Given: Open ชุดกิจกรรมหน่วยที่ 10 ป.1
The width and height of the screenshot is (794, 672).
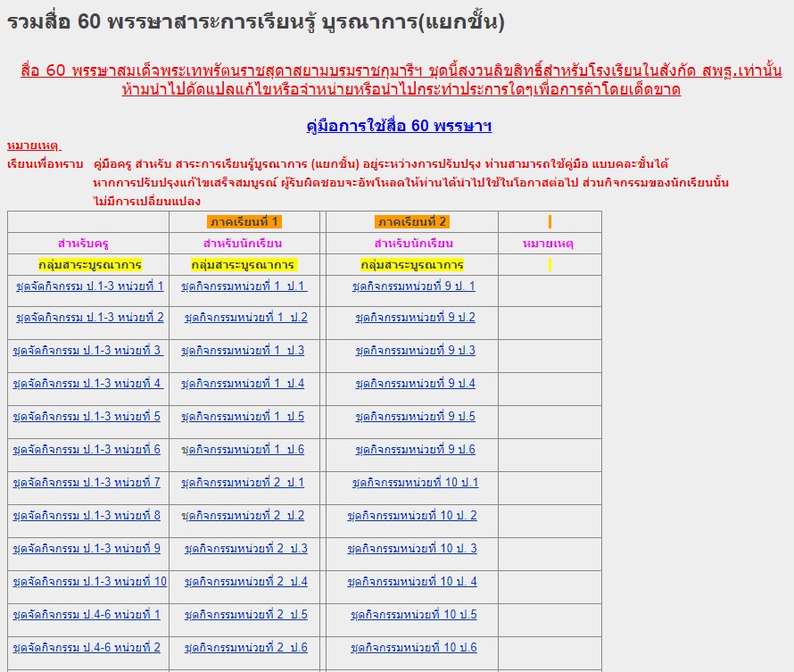Looking at the screenshot, I should 415,482.
